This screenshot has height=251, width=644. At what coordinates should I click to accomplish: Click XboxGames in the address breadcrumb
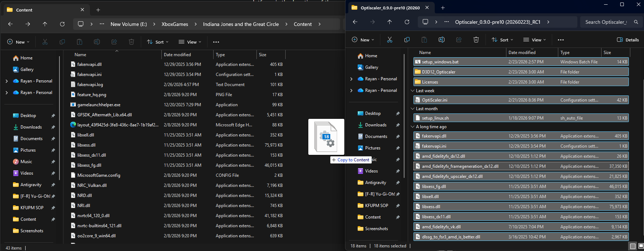pos(175,24)
